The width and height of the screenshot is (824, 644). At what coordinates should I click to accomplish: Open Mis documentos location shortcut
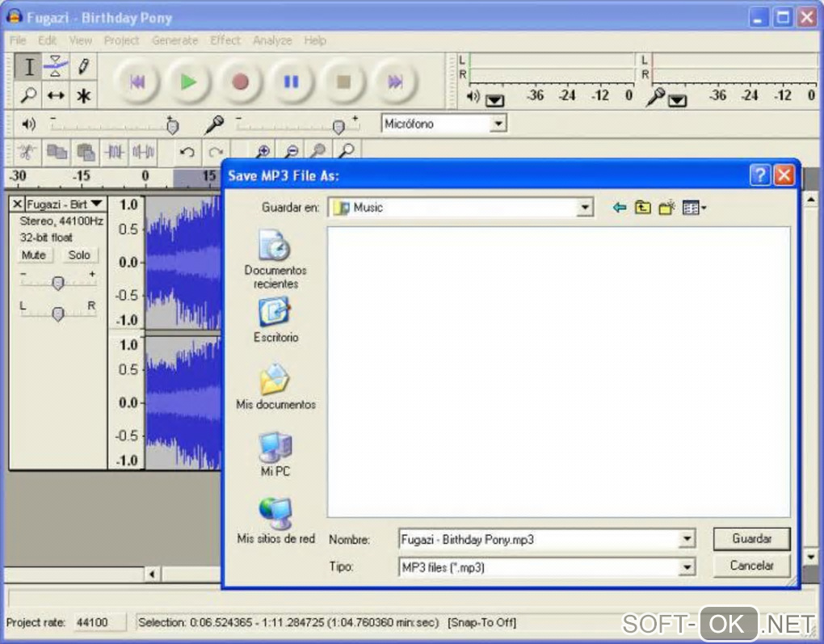tap(275, 387)
